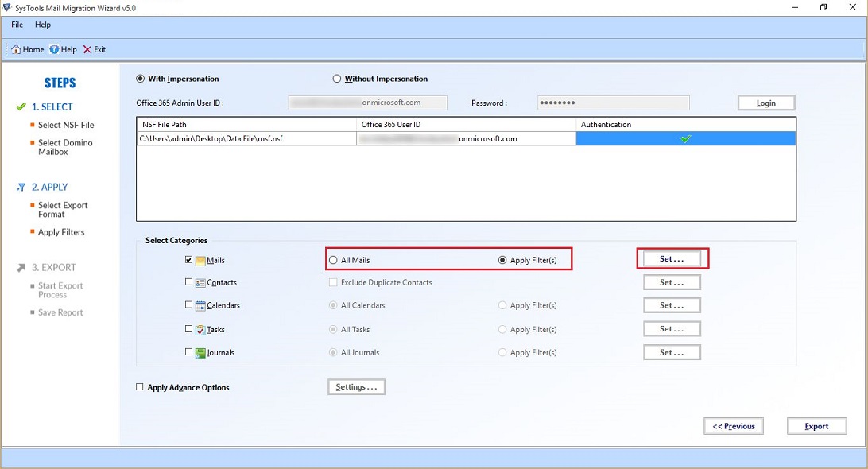Click the Set button for Contacts
This screenshot has height=469, width=868.
click(x=672, y=282)
